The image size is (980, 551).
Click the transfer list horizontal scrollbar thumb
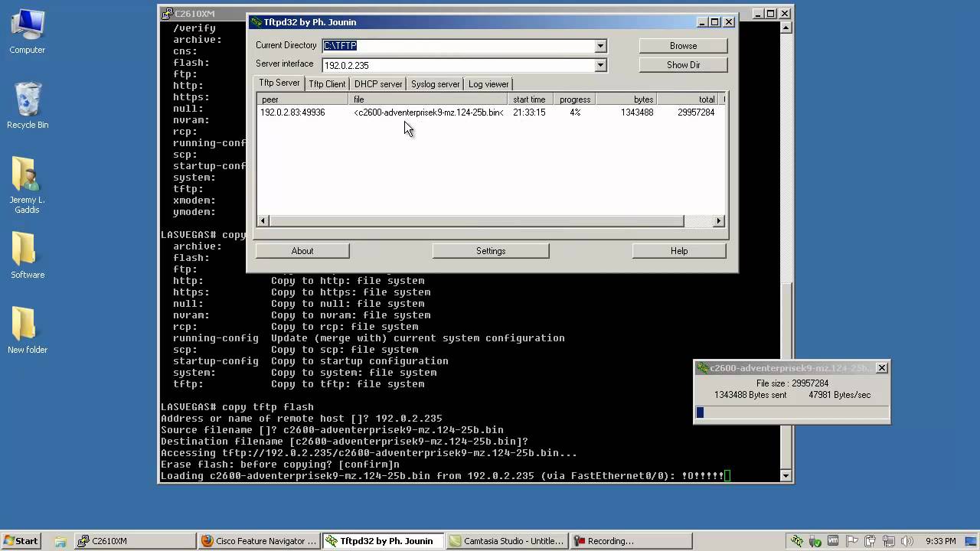[475, 221]
